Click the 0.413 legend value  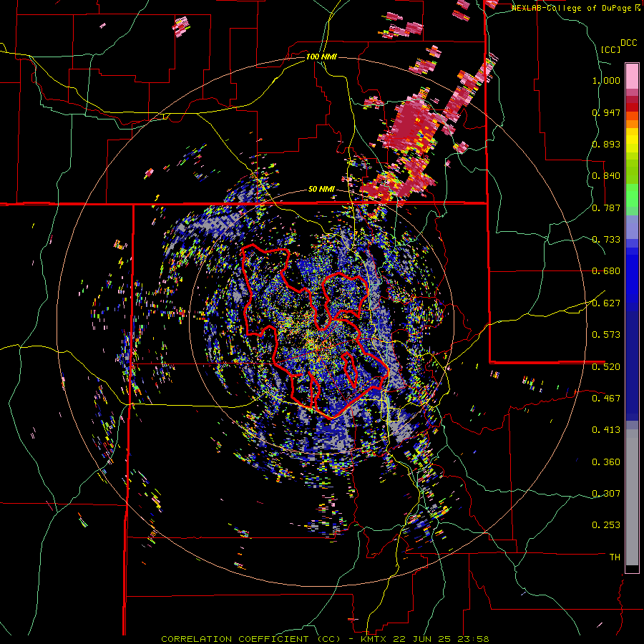(x=606, y=430)
